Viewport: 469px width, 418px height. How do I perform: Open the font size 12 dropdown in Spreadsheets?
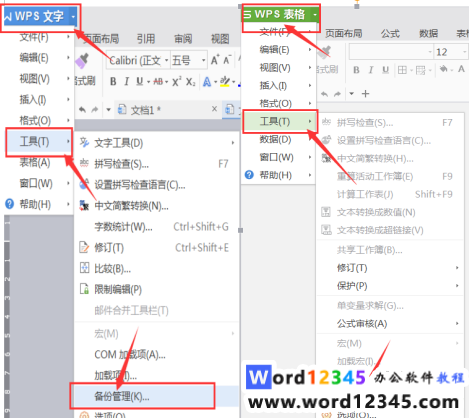[x=464, y=52]
